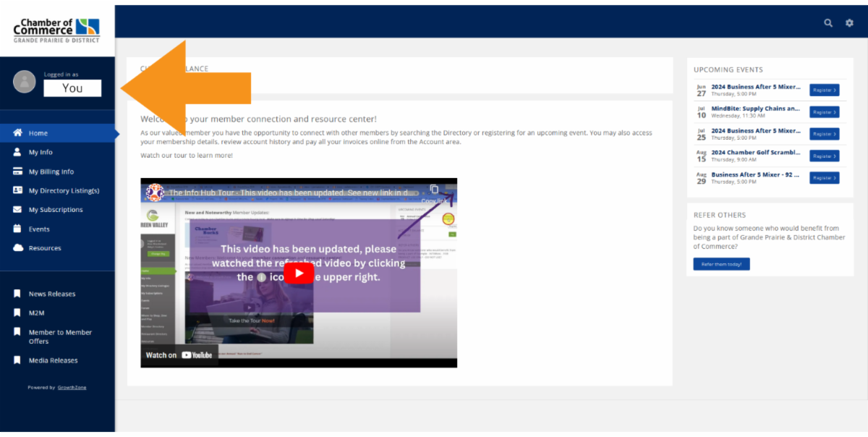The height and width of the screenshot is (437, 868).
Task: Register for Aug 29 Business After 5 Mixer
Action: 824,178
